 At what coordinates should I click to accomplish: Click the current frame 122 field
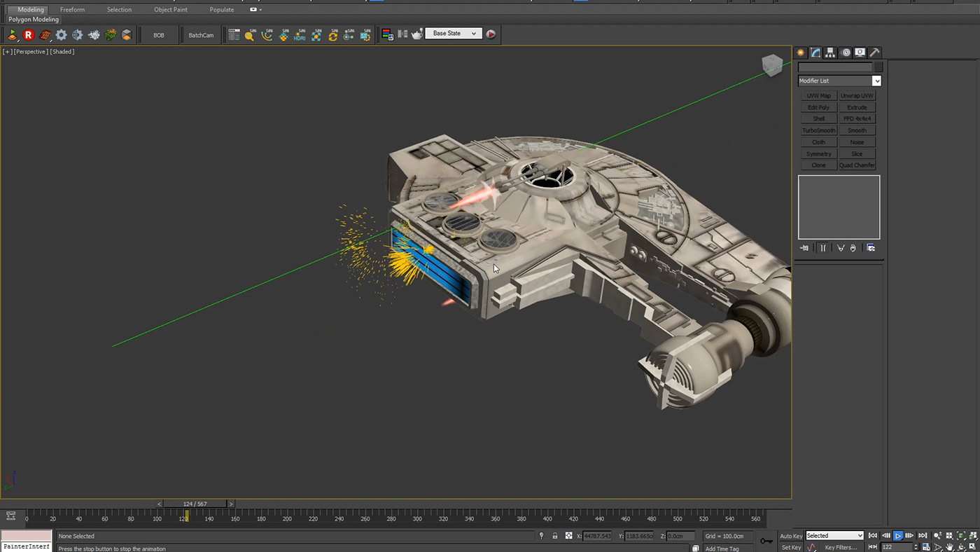click(897, 547)
